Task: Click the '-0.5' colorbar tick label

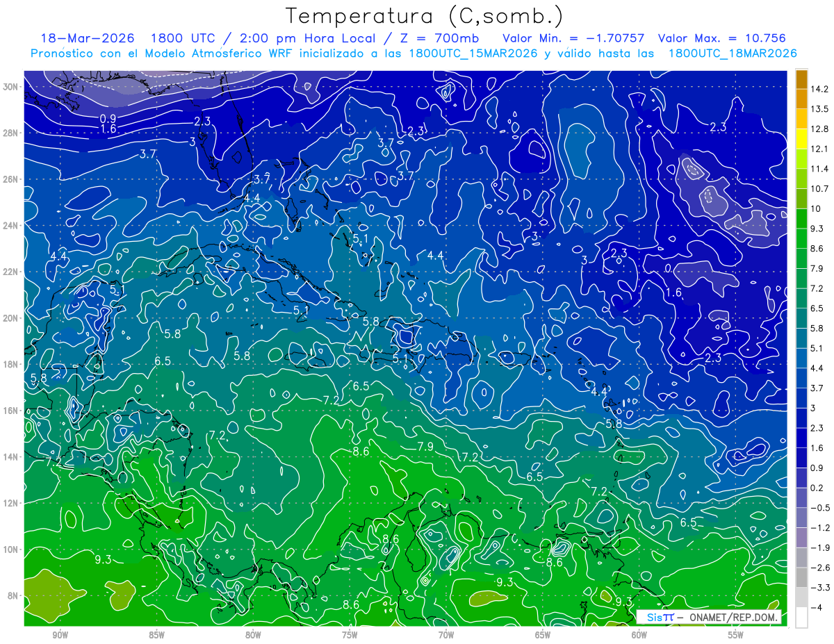Action: click(x=819, y=508)
